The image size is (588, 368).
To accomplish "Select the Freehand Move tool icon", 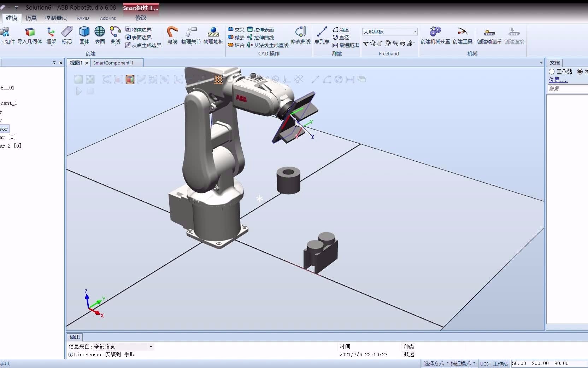I will (366, 44).
